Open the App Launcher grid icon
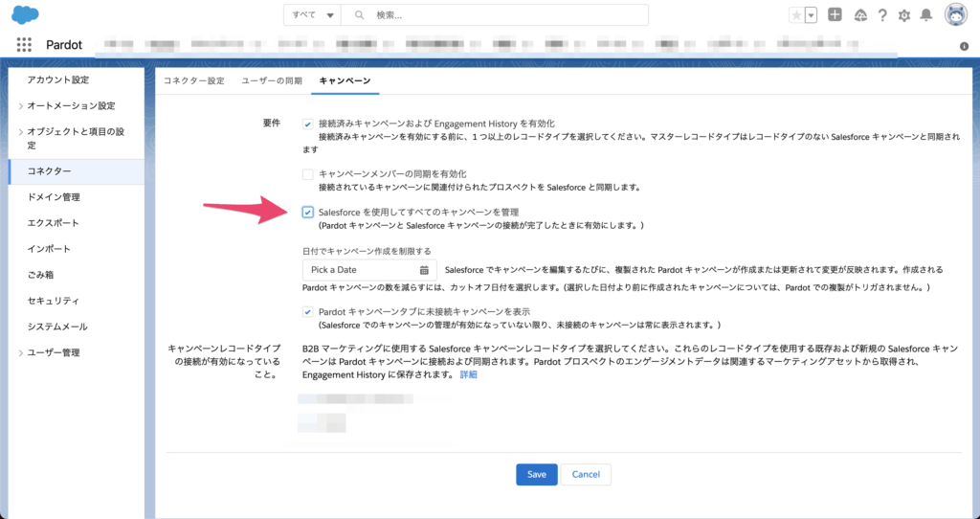 [x=24, y=44]
